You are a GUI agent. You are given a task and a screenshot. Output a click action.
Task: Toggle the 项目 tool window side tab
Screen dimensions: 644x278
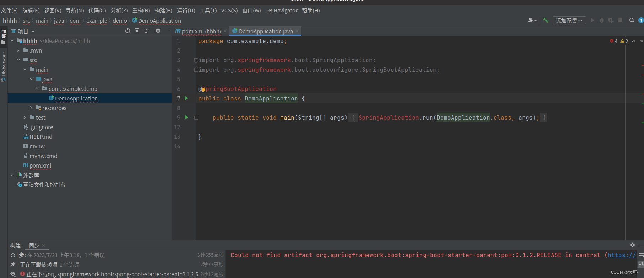coord(4,37)
